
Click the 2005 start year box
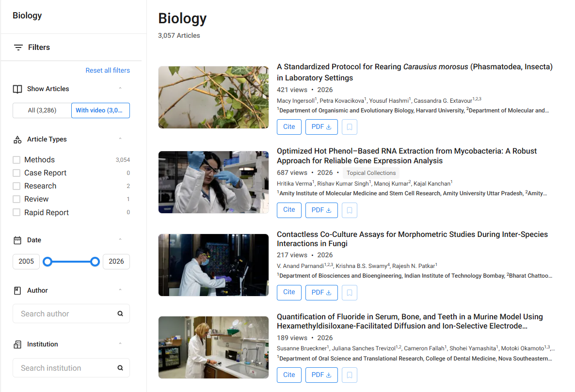[x=26, y=262]
